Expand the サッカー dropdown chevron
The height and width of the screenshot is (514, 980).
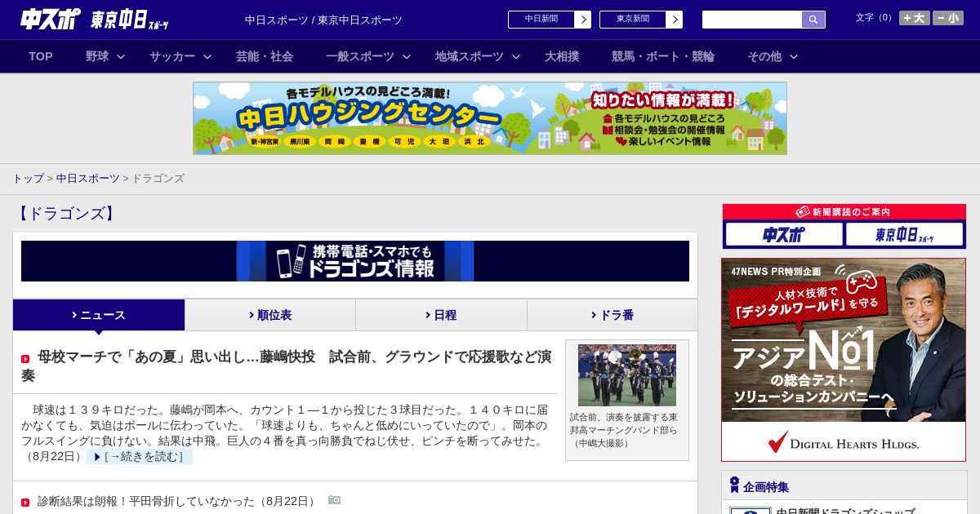click(x=207, y=56)
